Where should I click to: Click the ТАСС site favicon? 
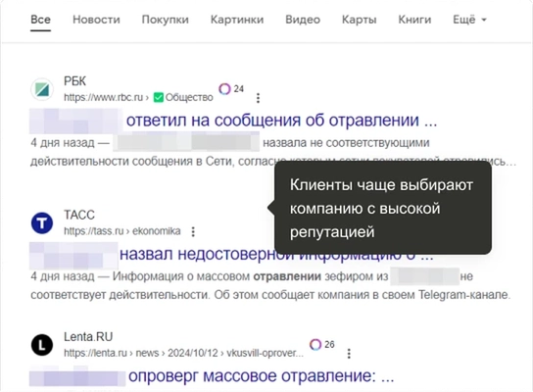pyautogui.click(x=42, y=223)
